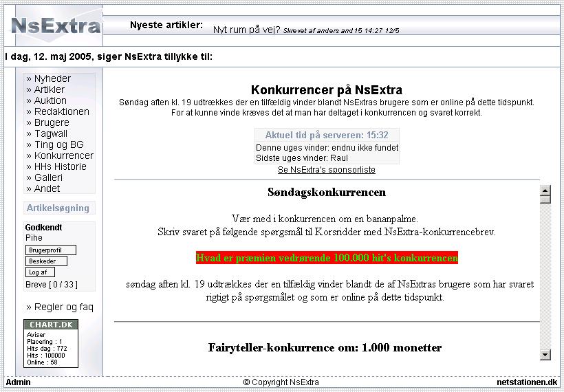Screen dimensions: 564x392
Task: Open the NsExtra sponsorliste link
Action: click(326, 170)
